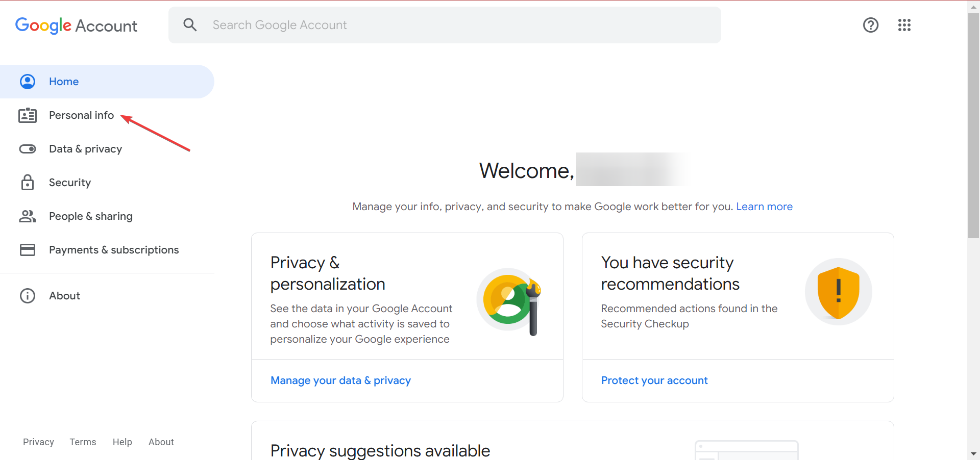Screen dimensions: 980x460
Task: Open Data & privacy in the sidebar
Action: coord(107,149)
